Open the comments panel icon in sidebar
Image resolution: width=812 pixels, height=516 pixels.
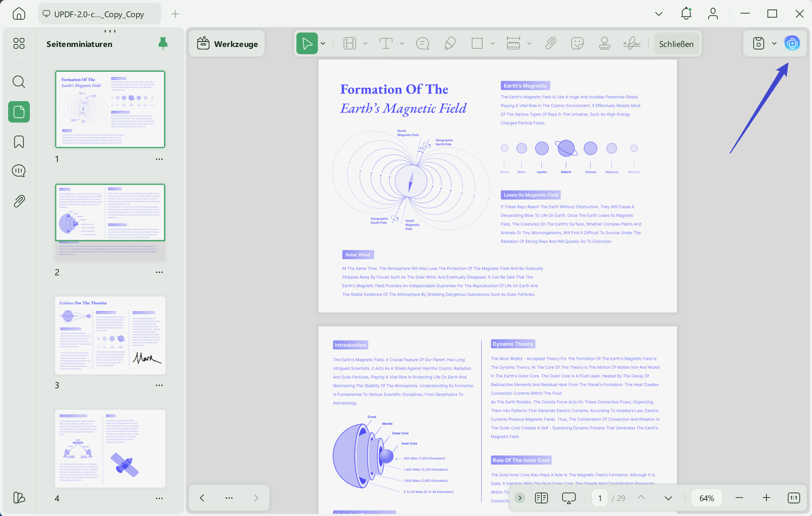click(19, 171)
